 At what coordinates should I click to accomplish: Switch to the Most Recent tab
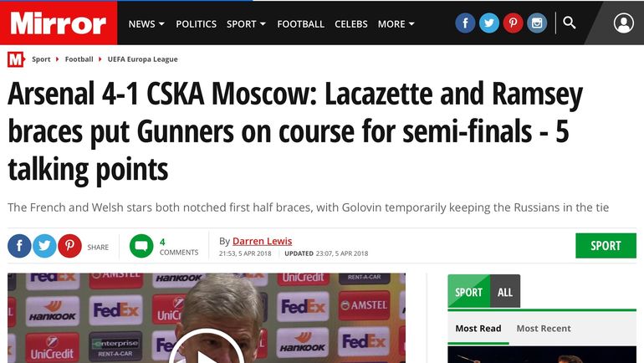tap(544, 329)
